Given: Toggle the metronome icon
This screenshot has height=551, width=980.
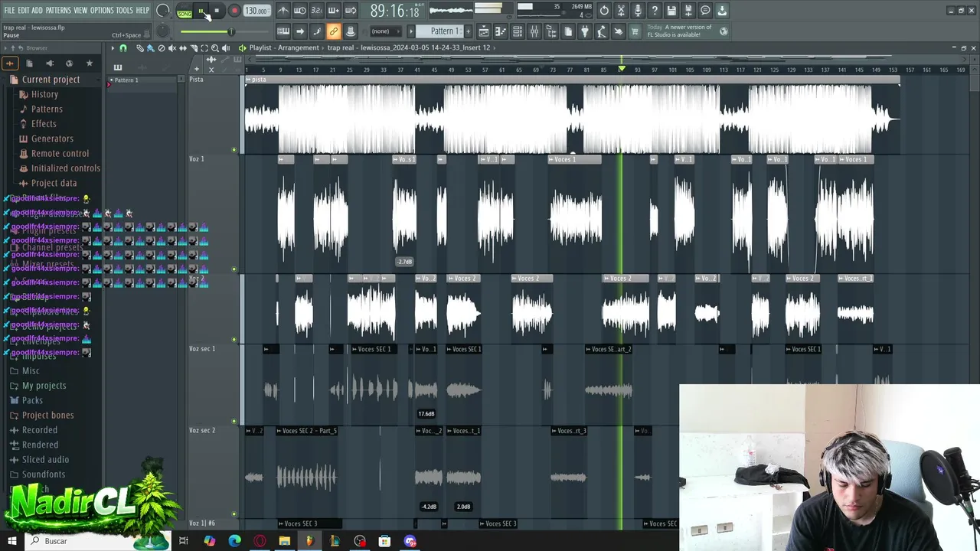Looking at the screenshot, I should point(284,10).
